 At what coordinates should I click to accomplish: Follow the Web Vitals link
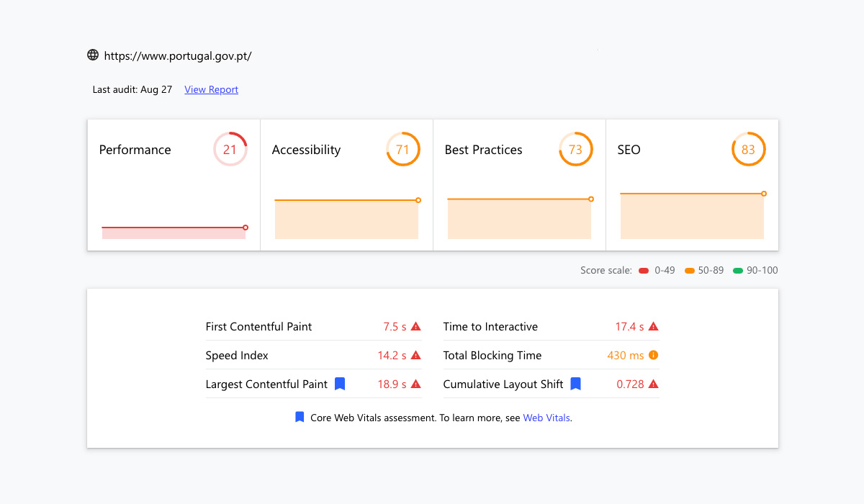[x=546, y=418]
